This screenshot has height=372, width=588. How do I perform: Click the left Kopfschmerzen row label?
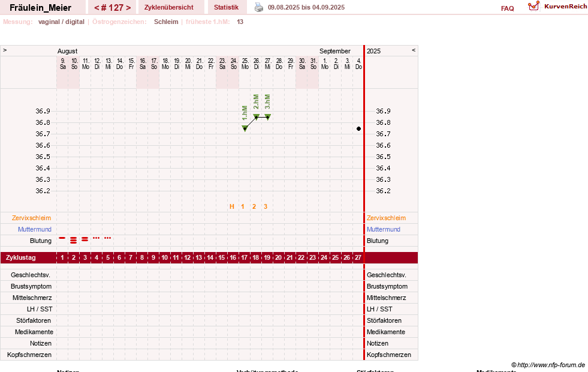coord(29,355)
